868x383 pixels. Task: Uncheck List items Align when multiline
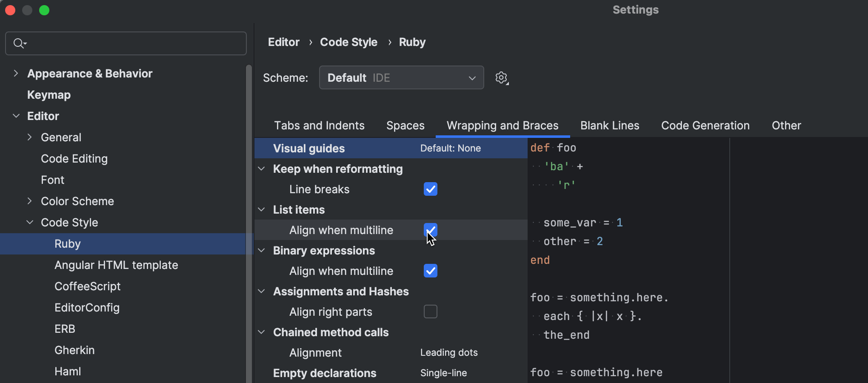tap(430, 230)
